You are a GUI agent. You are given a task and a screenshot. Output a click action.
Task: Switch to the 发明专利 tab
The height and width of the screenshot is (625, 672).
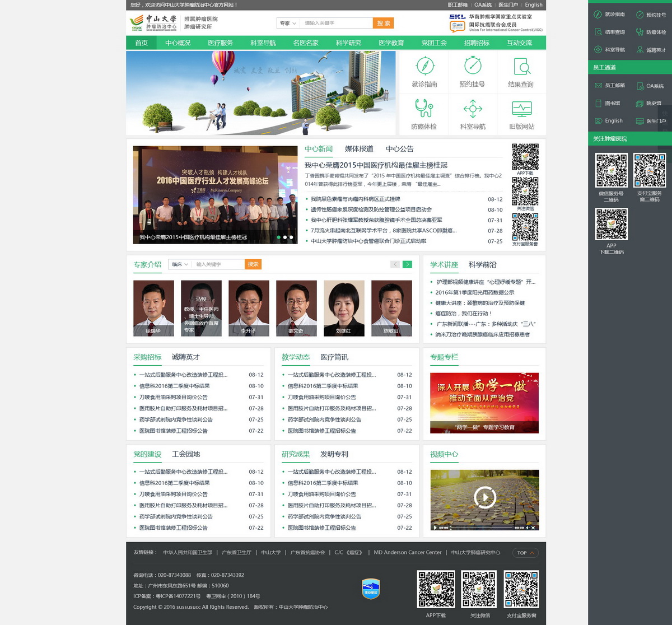(x=334, y=454)
